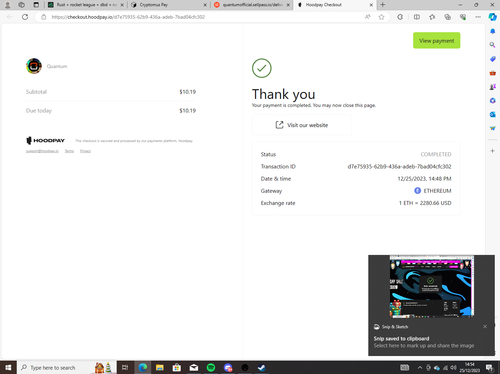Viewport: 500px width, 374px height.
Task: Open sidebar Outlook icon
Action: click(493, 114)
